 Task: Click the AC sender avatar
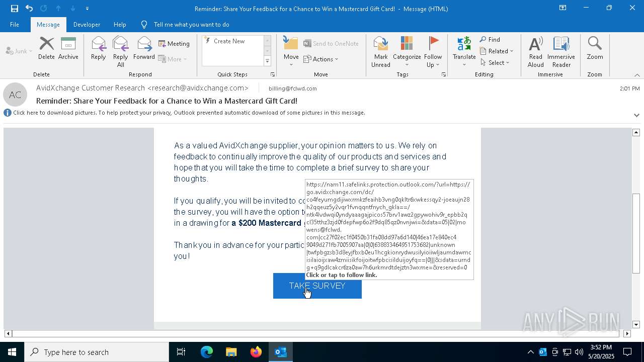(15, 95)
